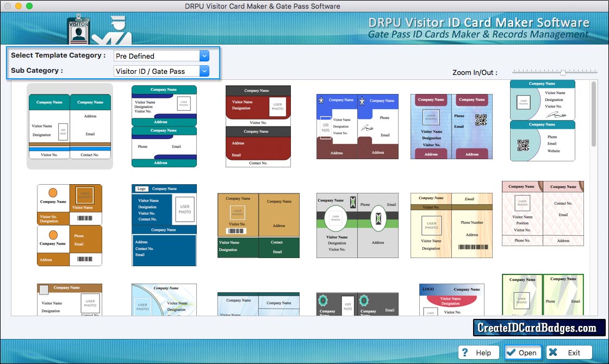Click the template gallery vertical scrollbar

click(593, 114)
